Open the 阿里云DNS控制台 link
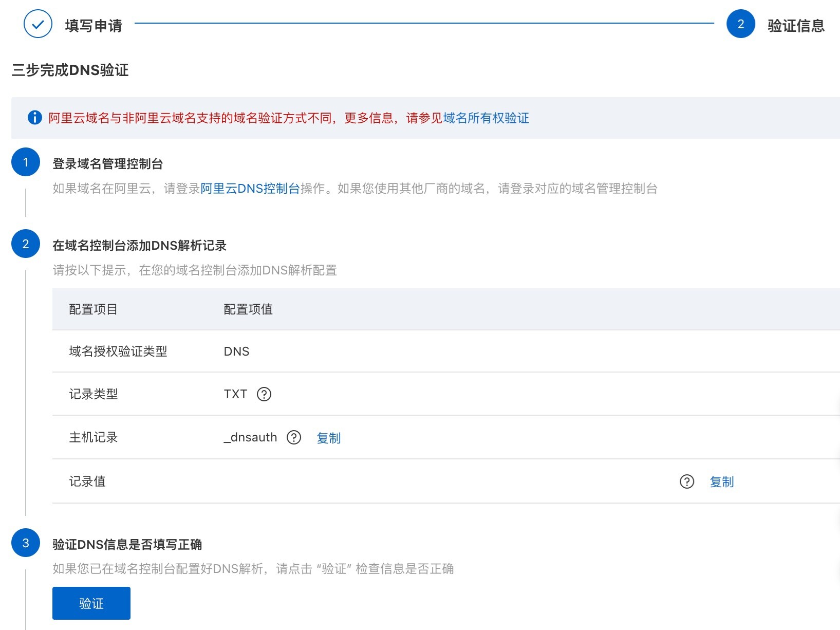 250,188
